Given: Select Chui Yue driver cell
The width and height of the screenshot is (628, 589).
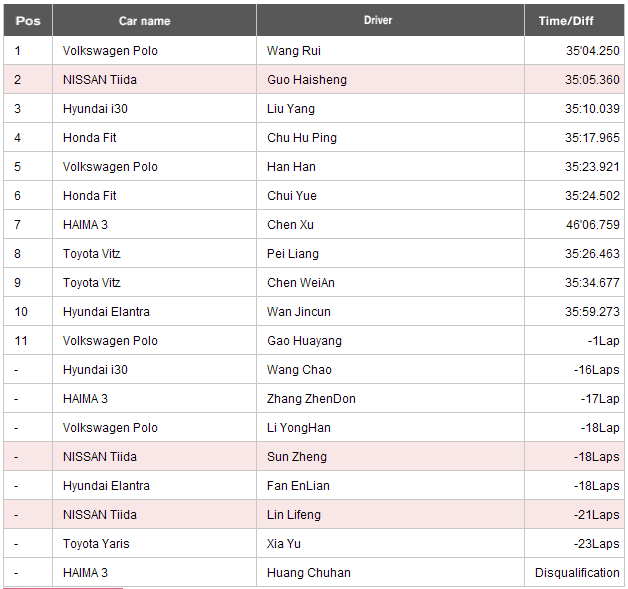Looking at the screenshot, I should coord(292,195).
